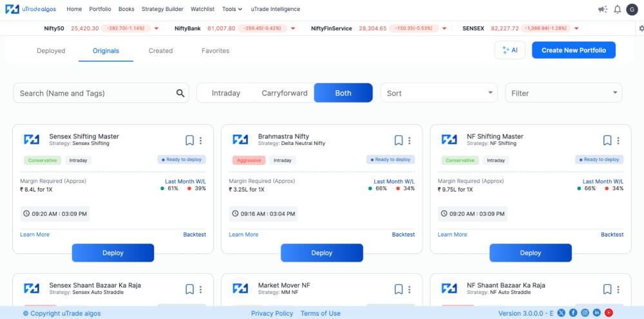Viewport: 644px width, 319px height.
Task: Open Backtest for NF Shifting Master
Action: (612, 235)
